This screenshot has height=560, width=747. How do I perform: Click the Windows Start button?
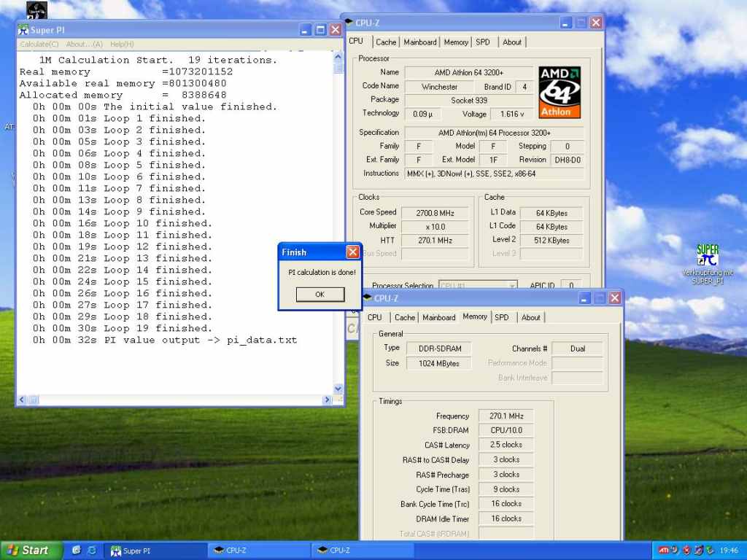pos(31,551)
